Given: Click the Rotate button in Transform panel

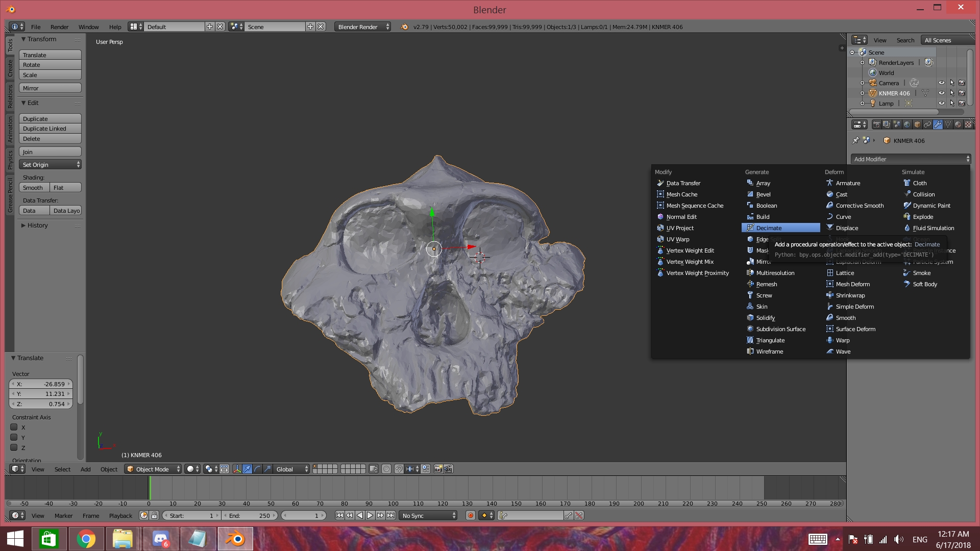Looking at the screenshot, I should tap(51, 65).
